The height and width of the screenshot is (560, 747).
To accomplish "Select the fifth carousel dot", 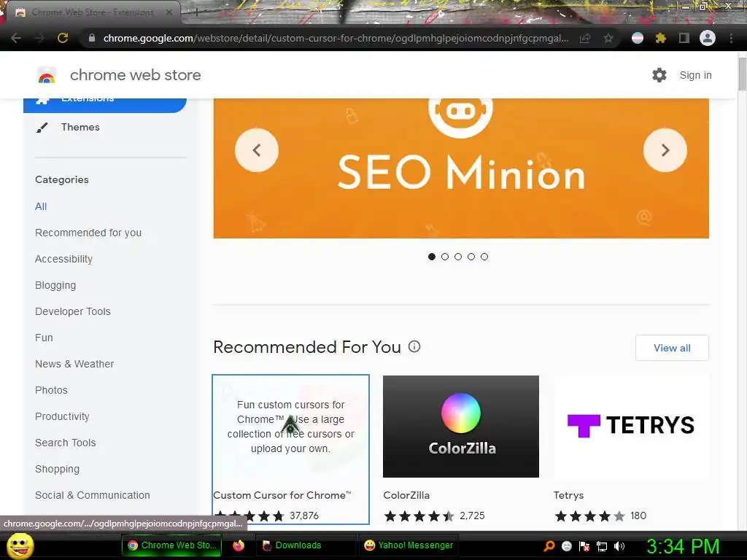I will pyautogui.click(x=484, y=257).
